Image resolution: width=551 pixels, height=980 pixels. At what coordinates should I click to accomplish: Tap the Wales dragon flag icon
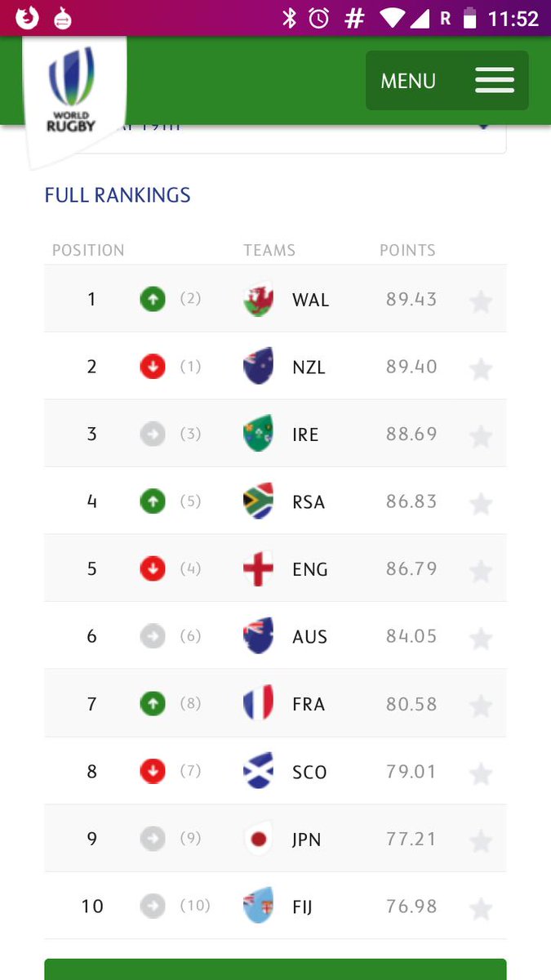click(258, 299)
